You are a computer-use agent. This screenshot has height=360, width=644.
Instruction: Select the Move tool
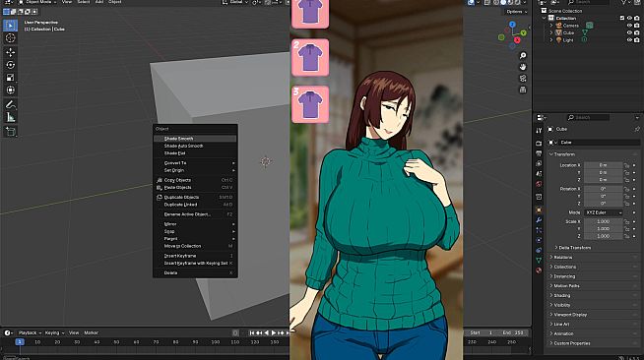point(10,52)
